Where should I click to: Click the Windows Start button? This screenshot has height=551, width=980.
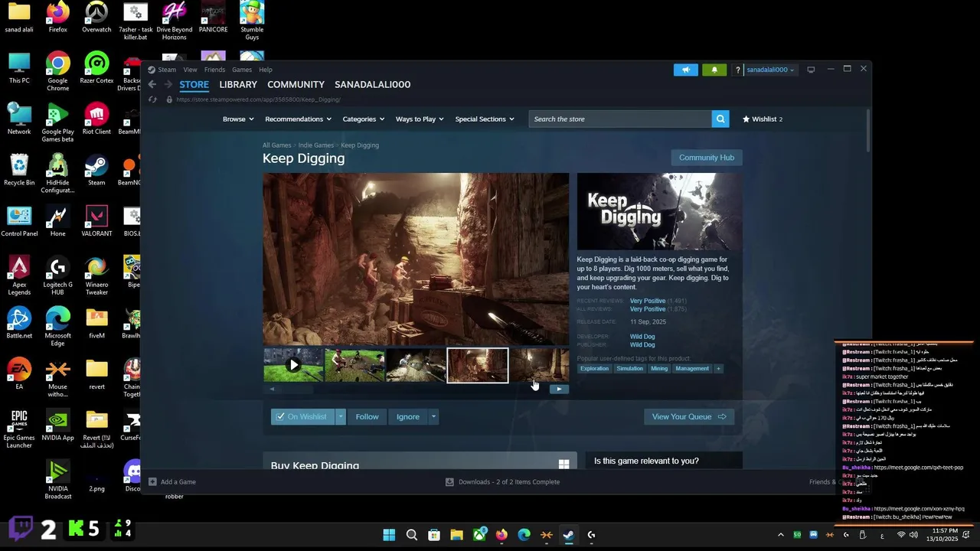coord(389,535)
